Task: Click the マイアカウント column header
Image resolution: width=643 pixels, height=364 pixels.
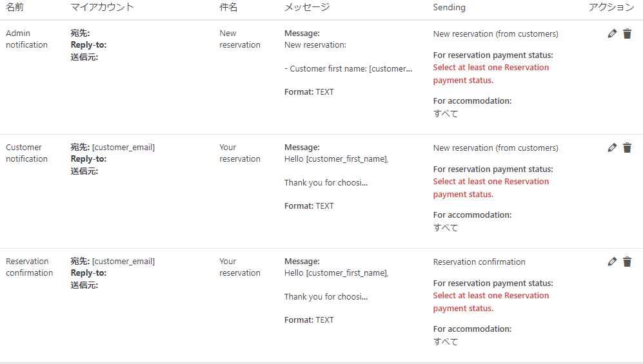Action: click(103, 8)
